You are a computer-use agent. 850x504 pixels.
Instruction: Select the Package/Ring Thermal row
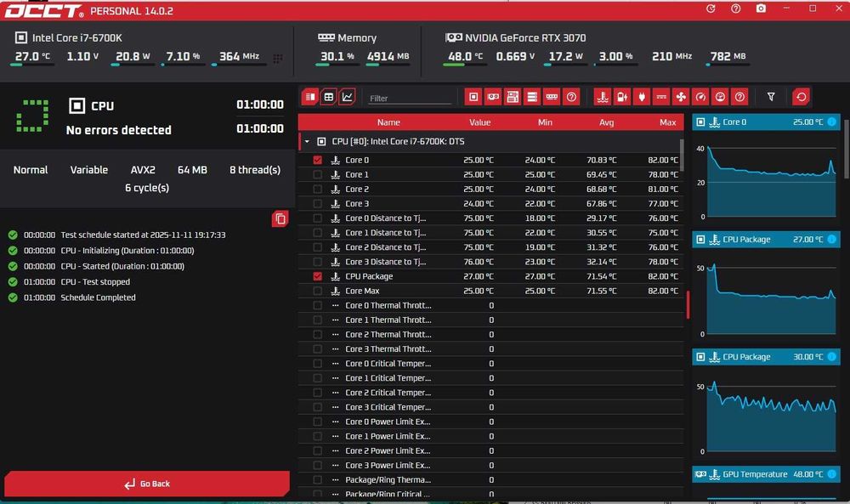[490, 480]
